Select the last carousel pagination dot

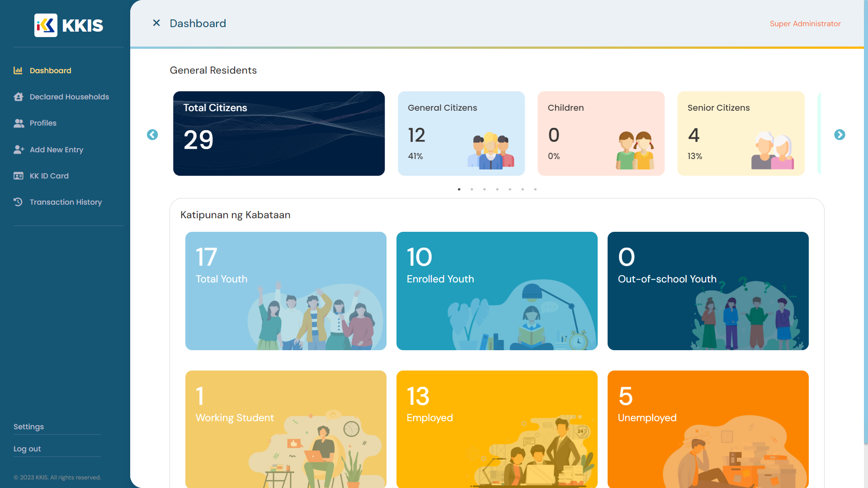535,189
